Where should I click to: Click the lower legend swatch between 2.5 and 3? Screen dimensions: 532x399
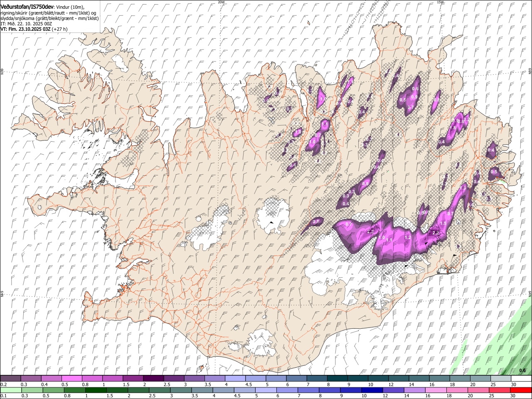click(x=160, y=390)
